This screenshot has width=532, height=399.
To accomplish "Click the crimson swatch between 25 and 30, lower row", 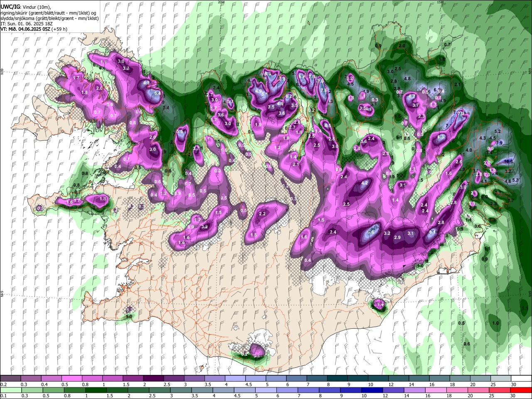I will coord(500,390).
